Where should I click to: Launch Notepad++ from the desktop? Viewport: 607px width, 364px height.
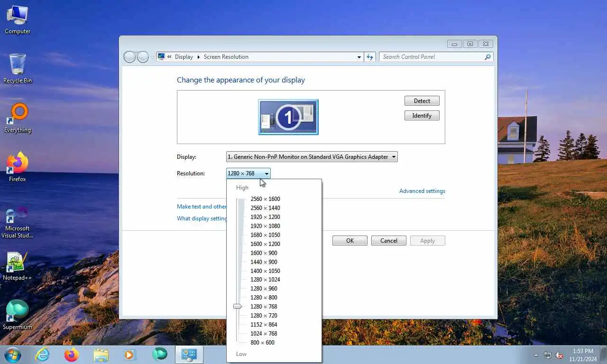tap(18, 266)
